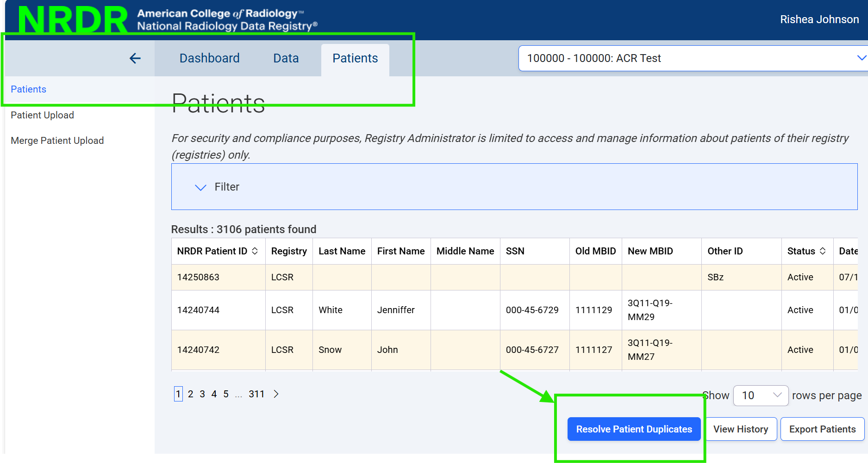The width and height of the screenshot is (868, 463).
Task: Sort by NRDR Patient ID arrows
Action: click(255, 251)
